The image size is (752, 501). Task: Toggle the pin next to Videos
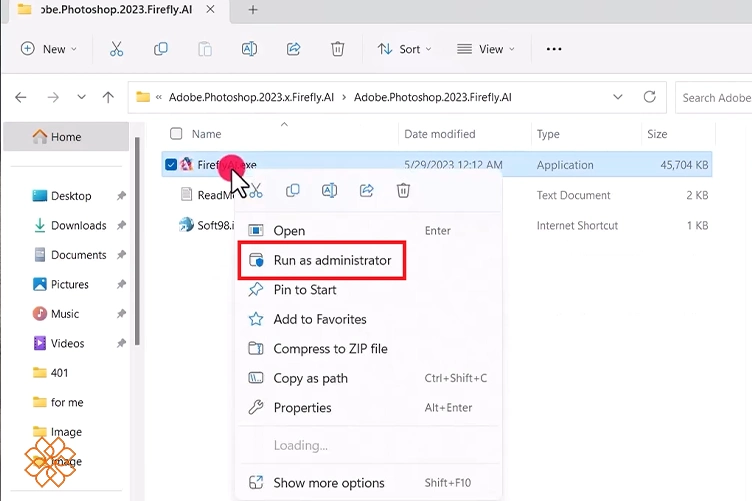(121, 343)
